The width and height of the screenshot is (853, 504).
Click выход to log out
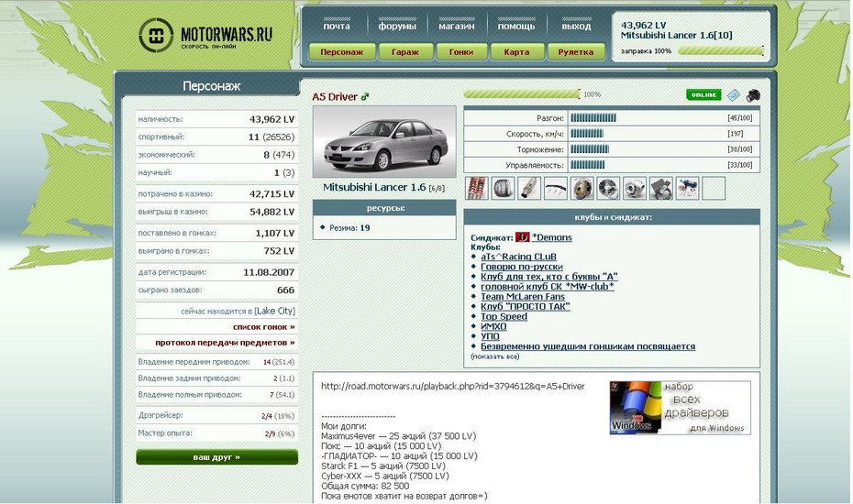tap(576, 26)
